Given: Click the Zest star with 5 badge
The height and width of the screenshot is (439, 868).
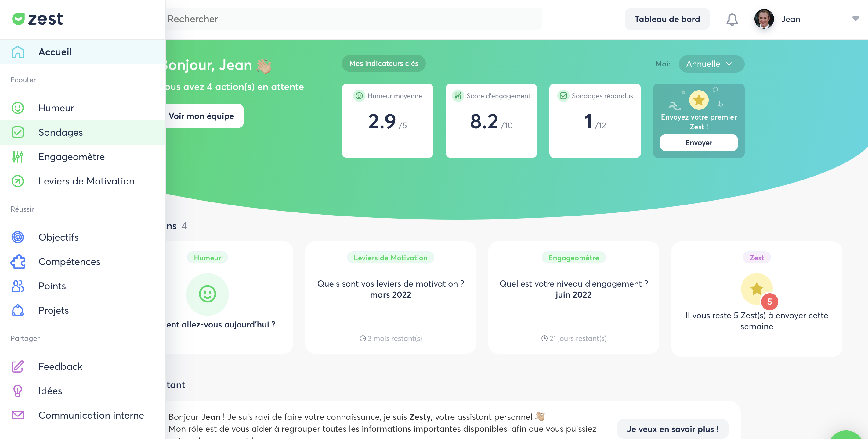Looking at the screenshot, I should coord(757,289).
